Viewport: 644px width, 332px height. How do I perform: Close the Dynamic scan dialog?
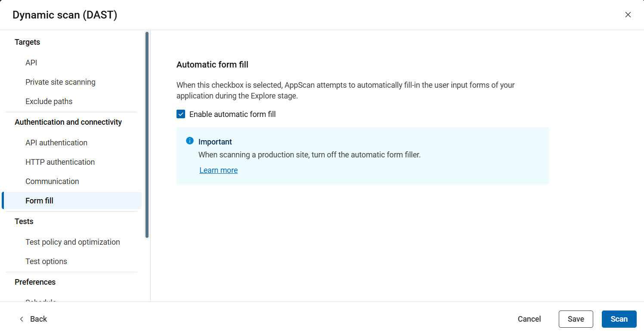point(628,14)
